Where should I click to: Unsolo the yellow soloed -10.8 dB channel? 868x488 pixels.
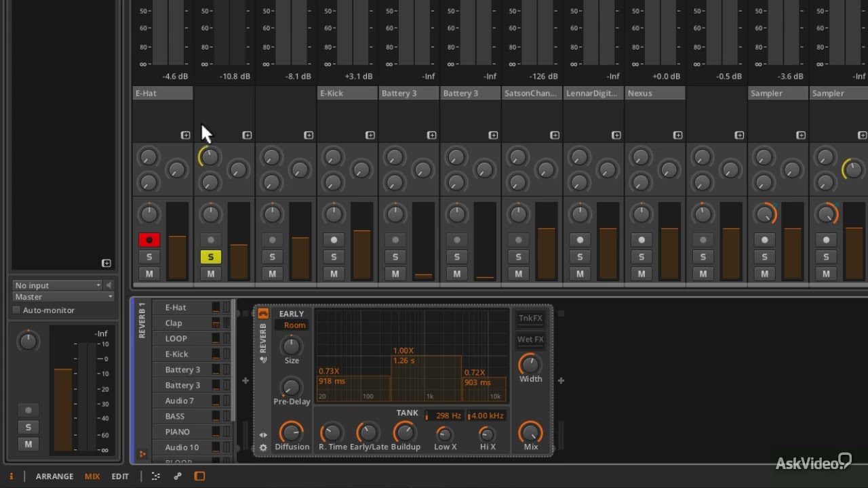pyautogui.click(x=211, y=257)
